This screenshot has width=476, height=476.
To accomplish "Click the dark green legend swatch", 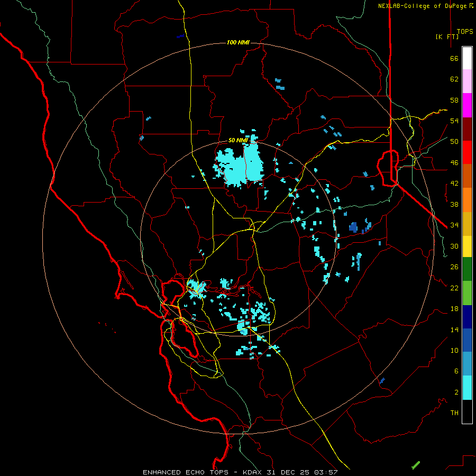I will pyautogui.click(x=467, y=269).
